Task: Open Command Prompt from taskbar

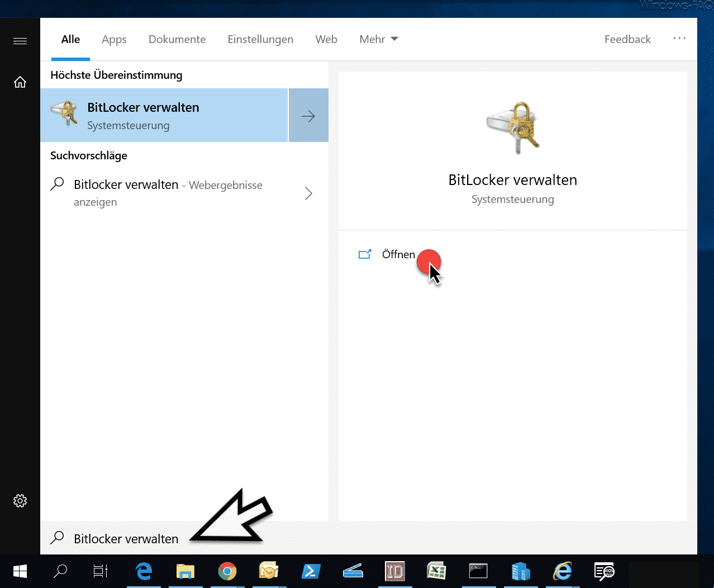Action: point(478,571)
